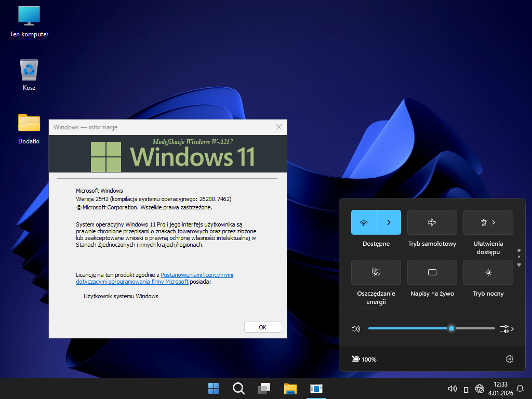Open the Start menu from taskbar
Image resolution: width=532 pixels, height=399 pixels.
tap(214, 388)
